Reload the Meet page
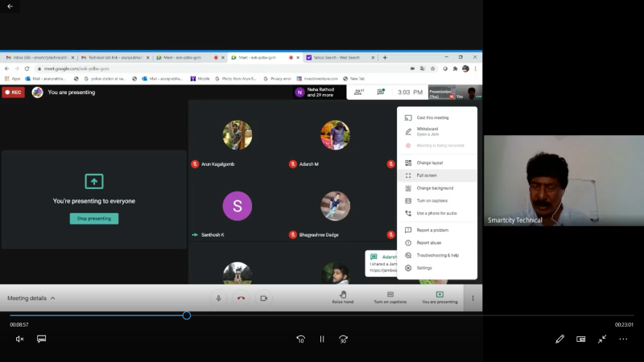Image resolution: width=644 pixels, height=362 pixels. 27,68
